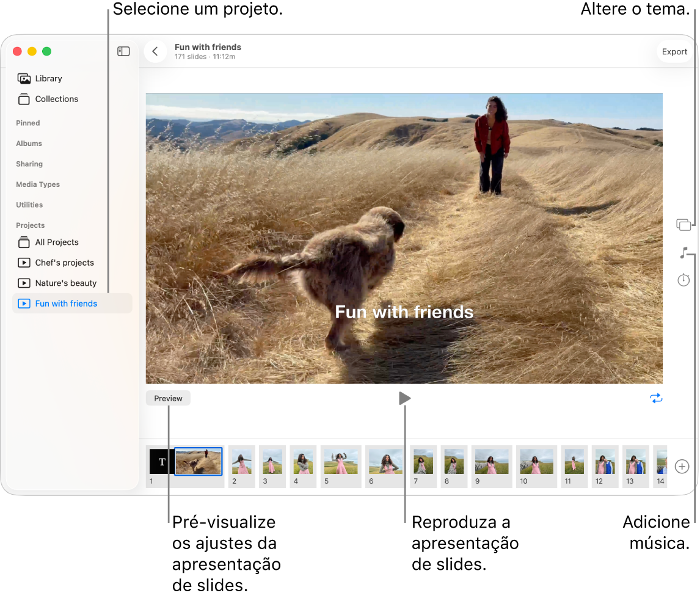Viewport: 700px width, 601px height.
Task: Click the All Projects stack icon
Action: (x=24, y=242)
